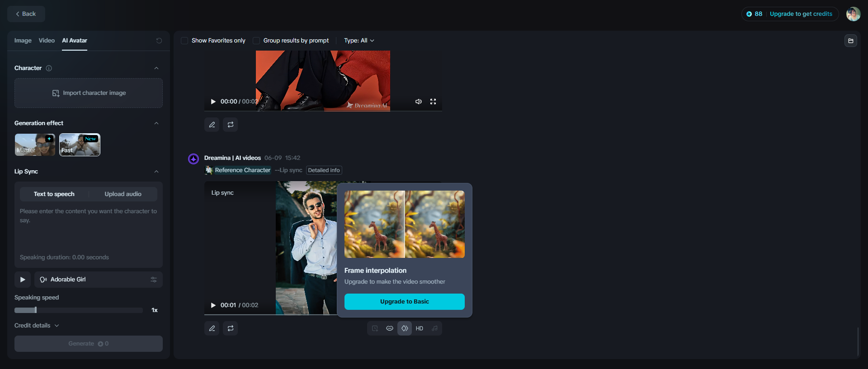
Task: Click the Frame interpolation preview image
Action: pos(405,224)
